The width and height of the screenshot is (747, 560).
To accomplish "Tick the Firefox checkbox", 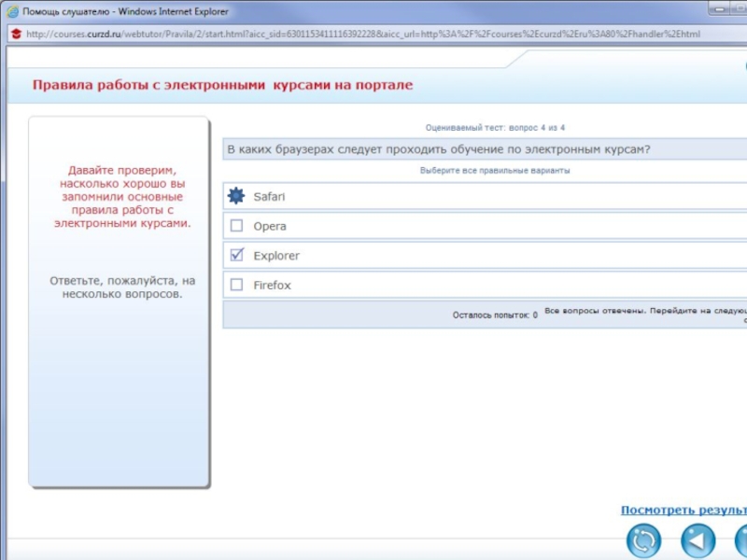I will [x=237, y=285].
